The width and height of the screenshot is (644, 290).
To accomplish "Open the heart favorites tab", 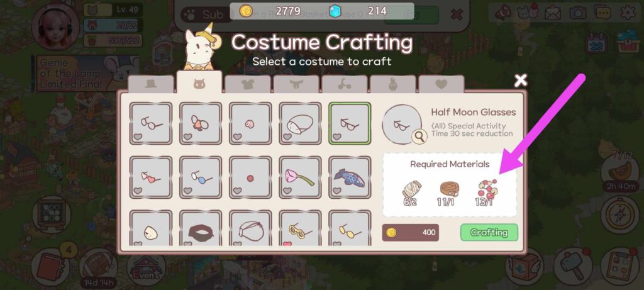I will [441, 84].
